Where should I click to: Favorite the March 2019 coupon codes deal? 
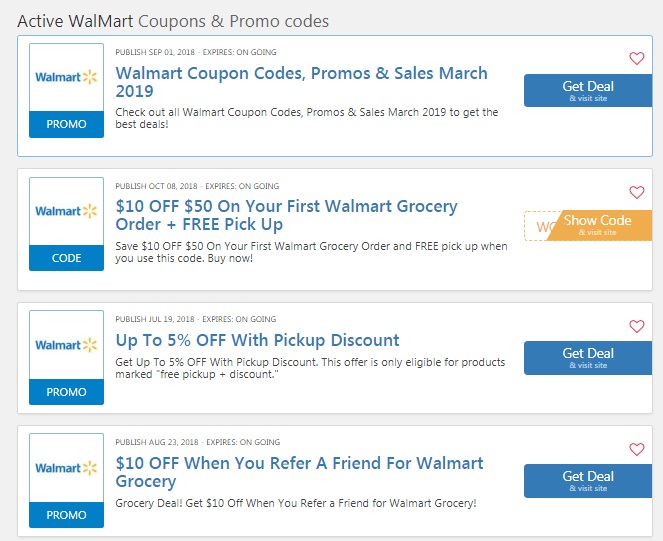tap(636, 58)
